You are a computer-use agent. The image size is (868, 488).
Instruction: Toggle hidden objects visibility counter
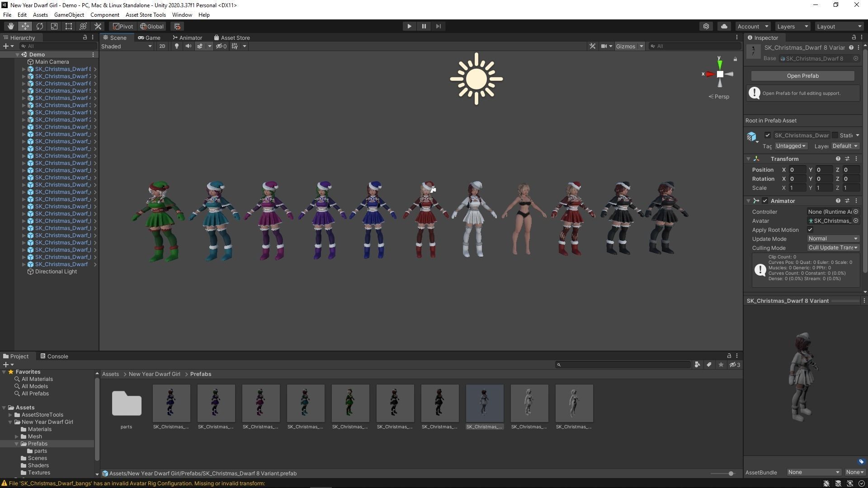click(x=222, y=46)
